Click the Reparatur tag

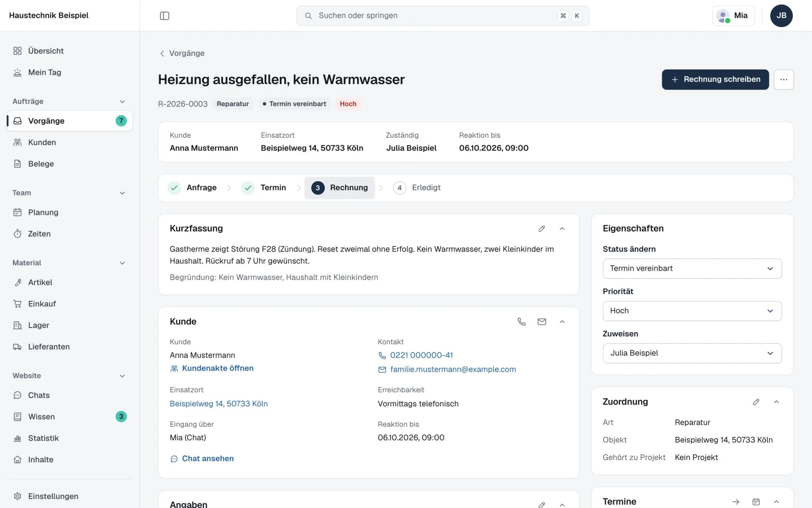[x=233, y=104]
